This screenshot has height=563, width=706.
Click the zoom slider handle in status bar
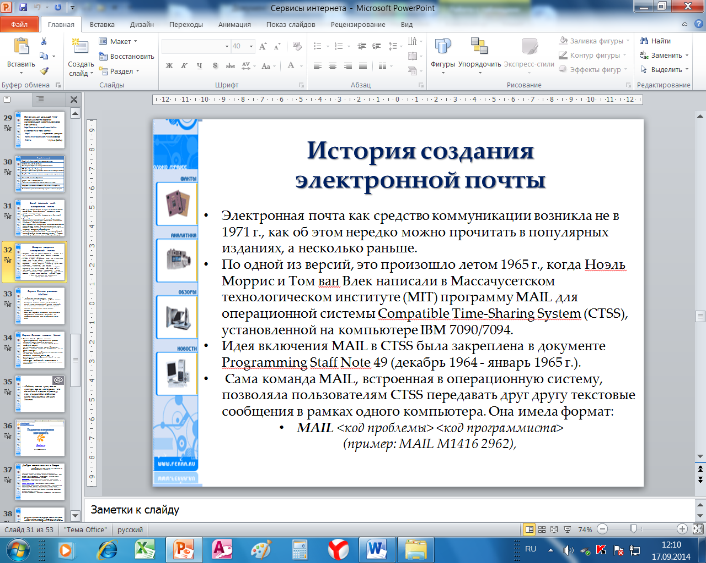(633, 529)
